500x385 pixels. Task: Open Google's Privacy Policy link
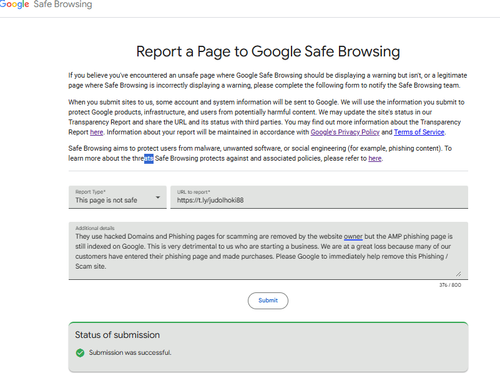pos(345,132)
